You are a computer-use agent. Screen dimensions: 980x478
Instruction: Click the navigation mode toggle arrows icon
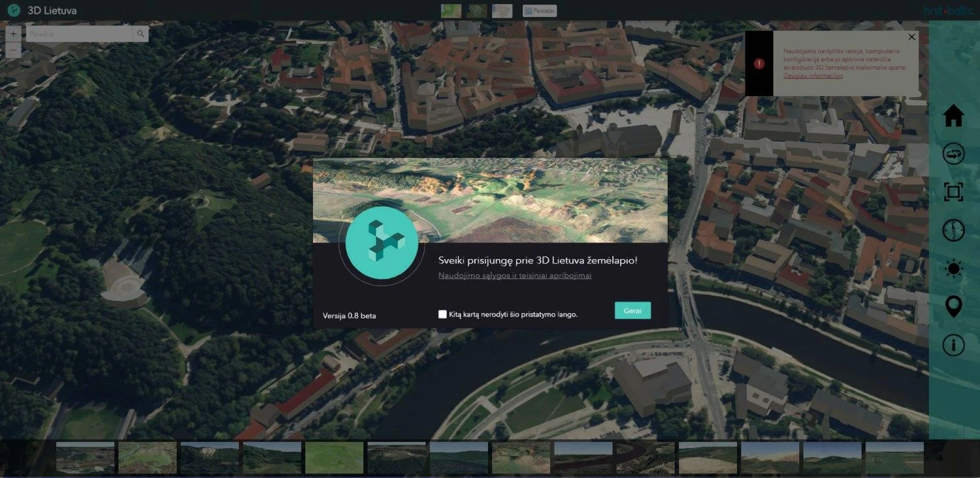(953, 154)
